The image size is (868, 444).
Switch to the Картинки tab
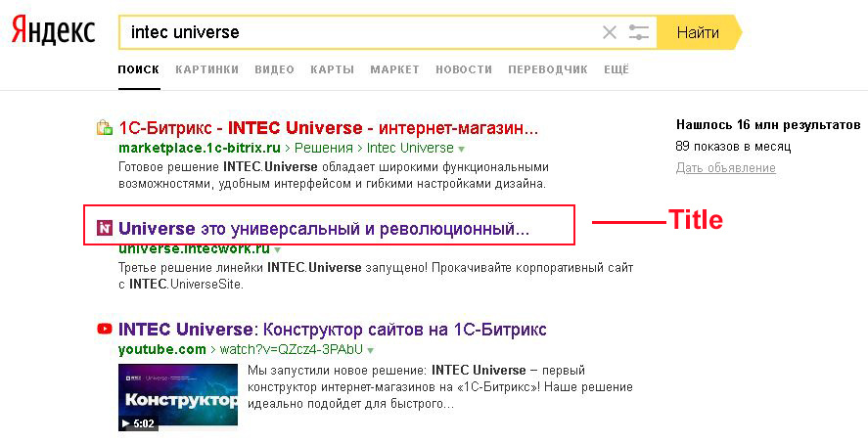(x=207, y=69)
